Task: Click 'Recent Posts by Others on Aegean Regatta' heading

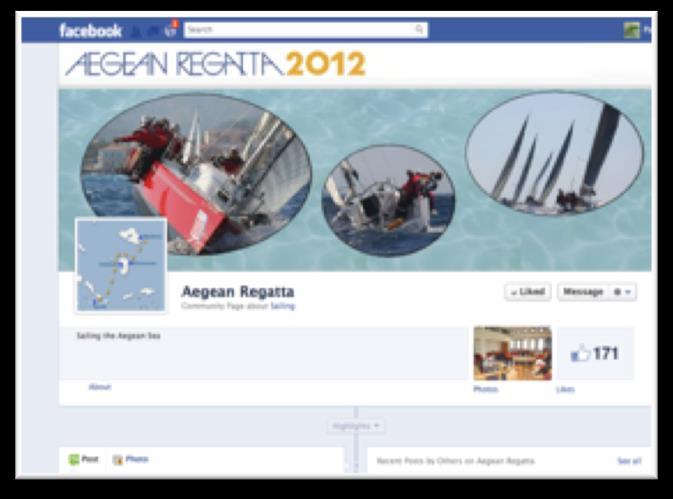Action: pyautogui.click(x=455, y=461)
